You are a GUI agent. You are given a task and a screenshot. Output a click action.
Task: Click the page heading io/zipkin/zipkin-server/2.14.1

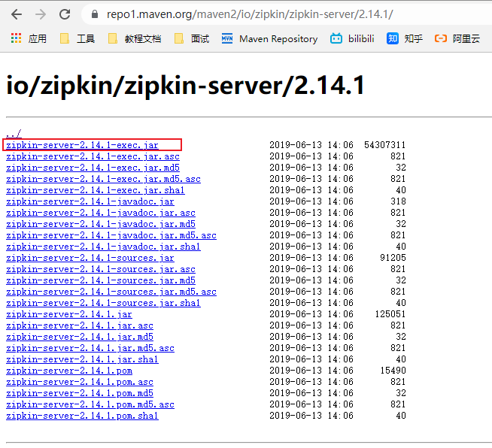(x=186, y=85)
